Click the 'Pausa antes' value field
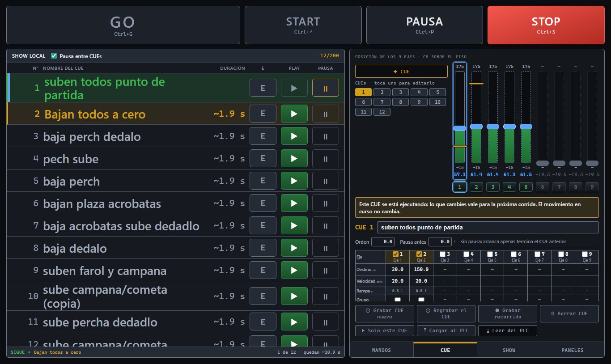The height and width of the screenshot is (364, 611). tap(440, 241)
